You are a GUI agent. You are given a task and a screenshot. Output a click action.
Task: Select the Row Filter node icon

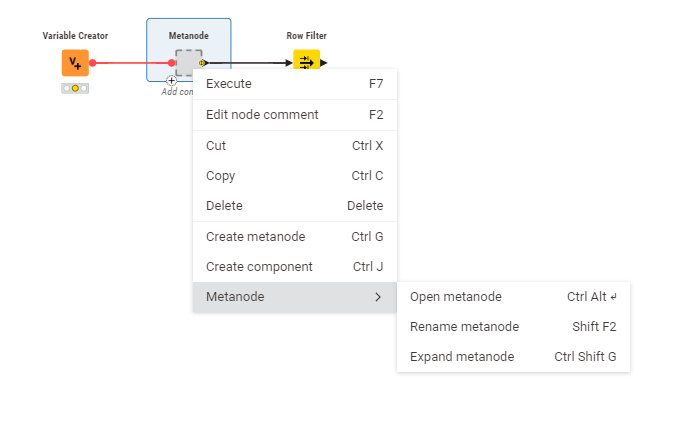306,59
